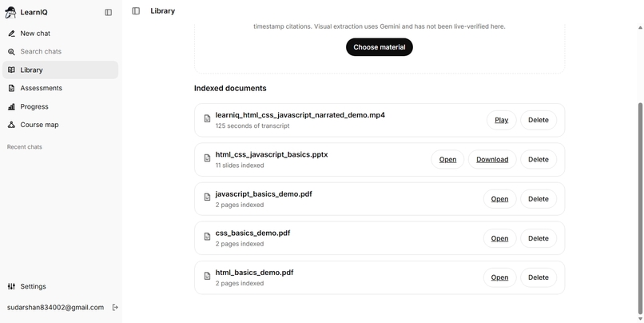Delete javascript_basics_demo.pdf
Screen dimensions: 644x323
(539, 199)
